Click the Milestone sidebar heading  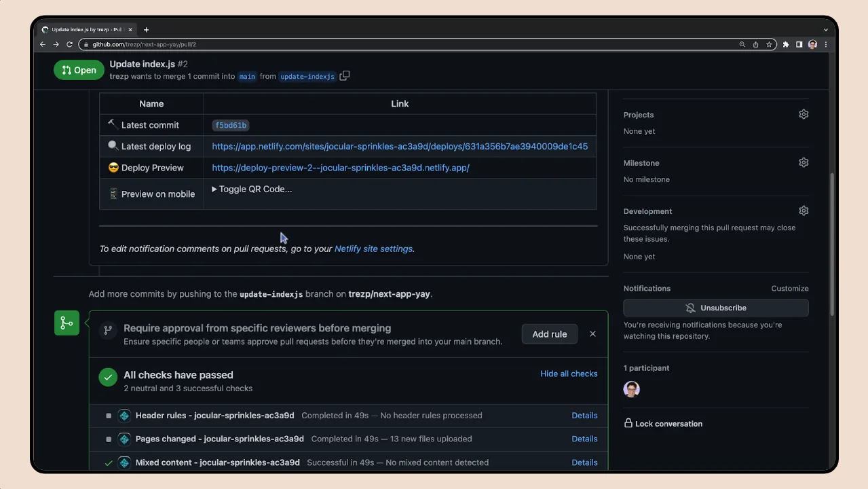click(641, 163)
